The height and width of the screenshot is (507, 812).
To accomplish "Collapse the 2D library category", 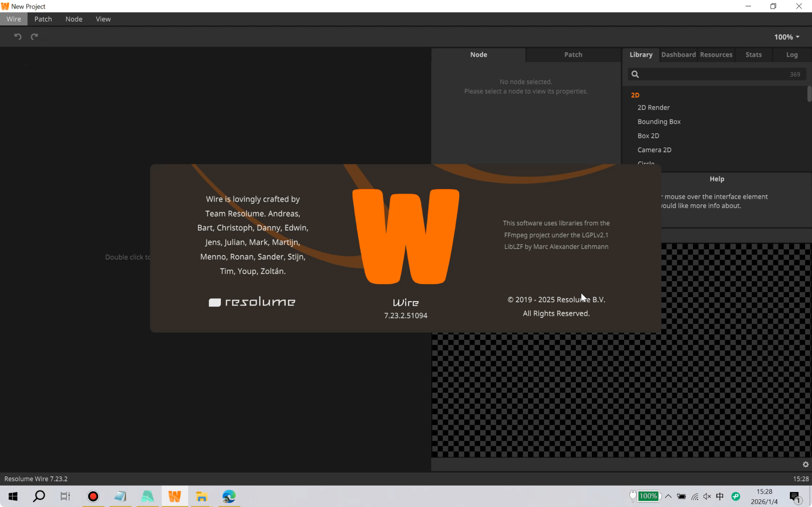I will (x=635, y=95).
